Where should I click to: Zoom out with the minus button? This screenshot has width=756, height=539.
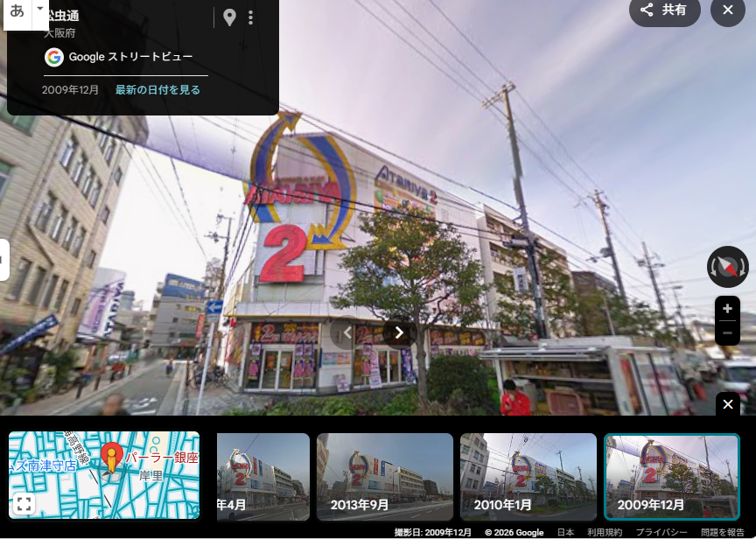(x=727, y=333)
